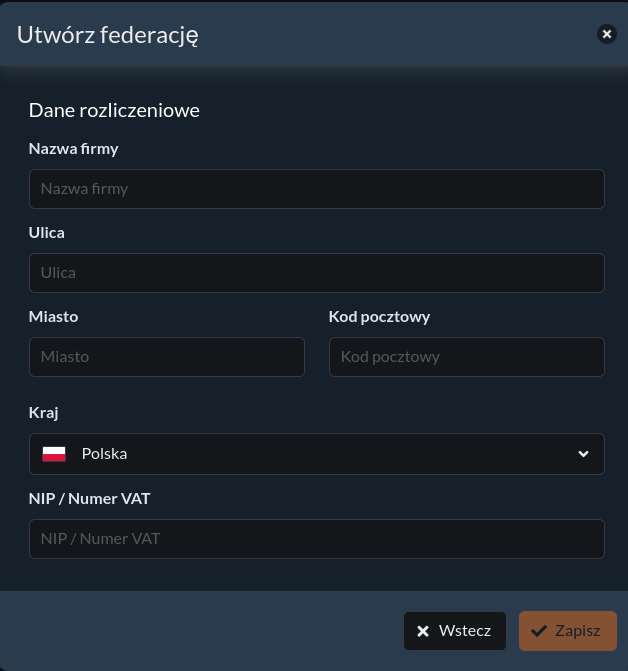Expand the Kraj dropdown chevron

584,454
